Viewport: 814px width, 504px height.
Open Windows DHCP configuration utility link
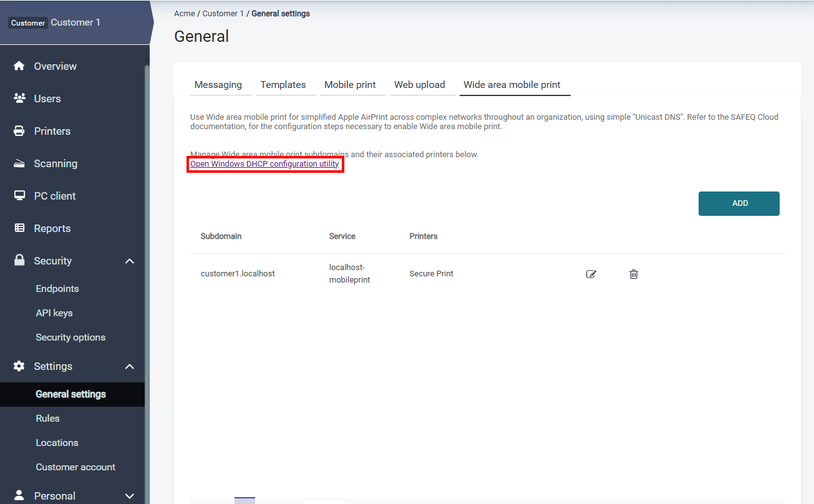264,164
